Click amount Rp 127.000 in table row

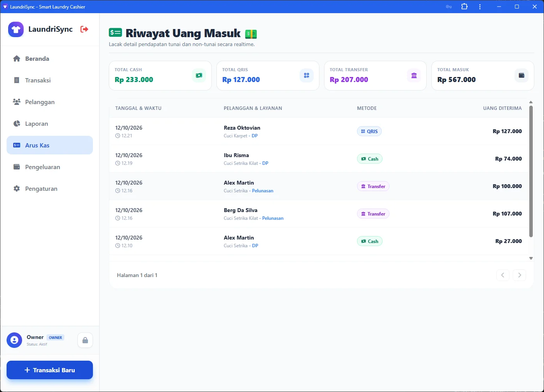pyautogui.click(x=507, y=131)
